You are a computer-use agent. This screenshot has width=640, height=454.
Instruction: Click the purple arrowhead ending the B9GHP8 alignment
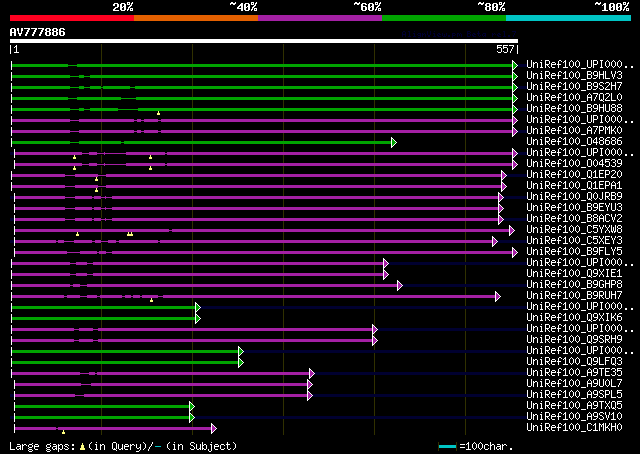400,285
